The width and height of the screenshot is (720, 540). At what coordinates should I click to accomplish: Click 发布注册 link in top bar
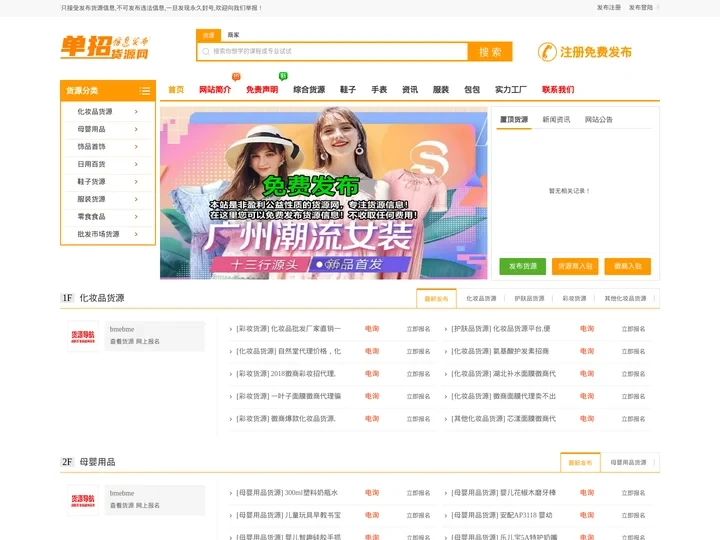[609, 8]
